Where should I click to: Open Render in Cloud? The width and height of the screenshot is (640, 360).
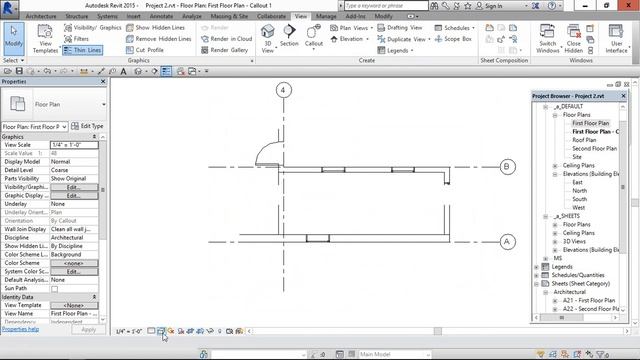[227, 39]
